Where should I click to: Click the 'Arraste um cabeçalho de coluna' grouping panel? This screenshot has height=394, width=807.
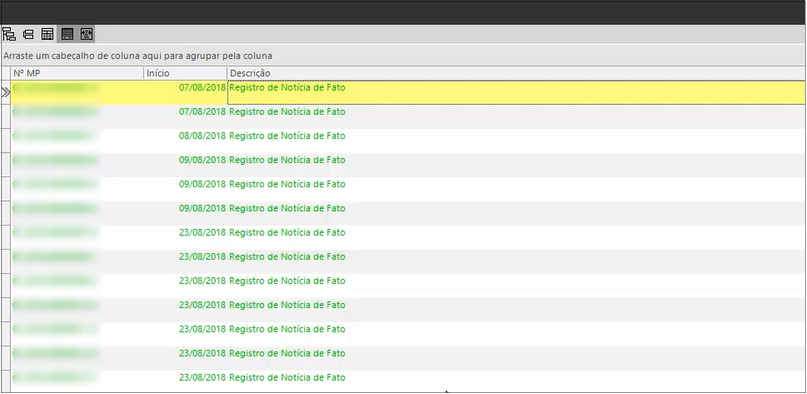pyautogui.click(x=404, y=56)
